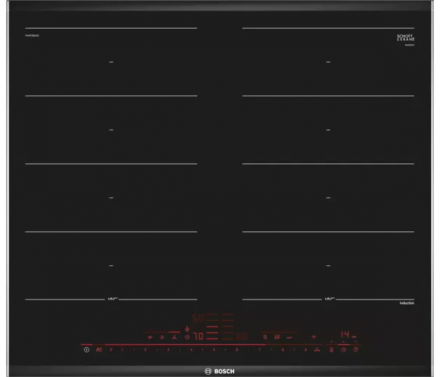The width and height of the screenshot is (440, 377).
Task: Tap the square symbol left of the clock icons
Action: (x=331, y=350)
